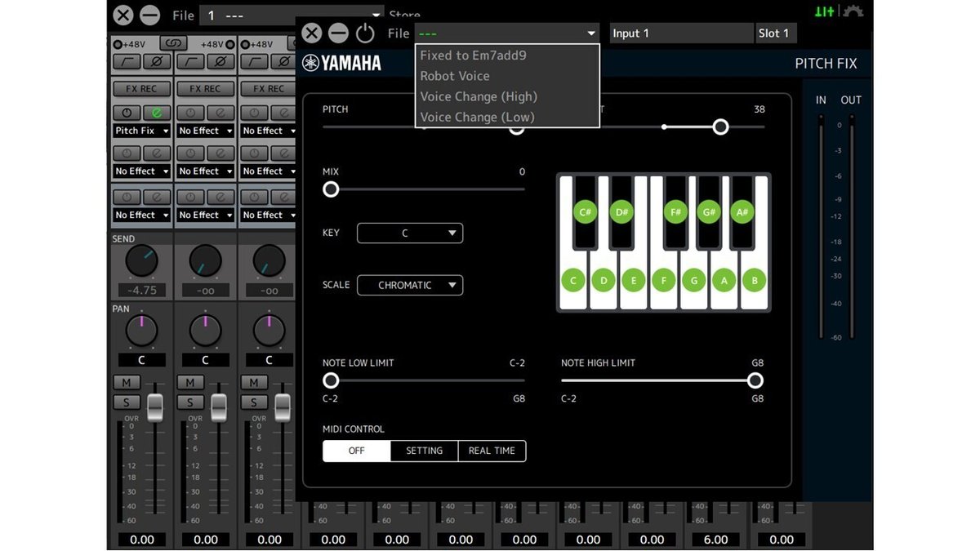Open the gear settings icon in the top right

(x=853, y=11)
